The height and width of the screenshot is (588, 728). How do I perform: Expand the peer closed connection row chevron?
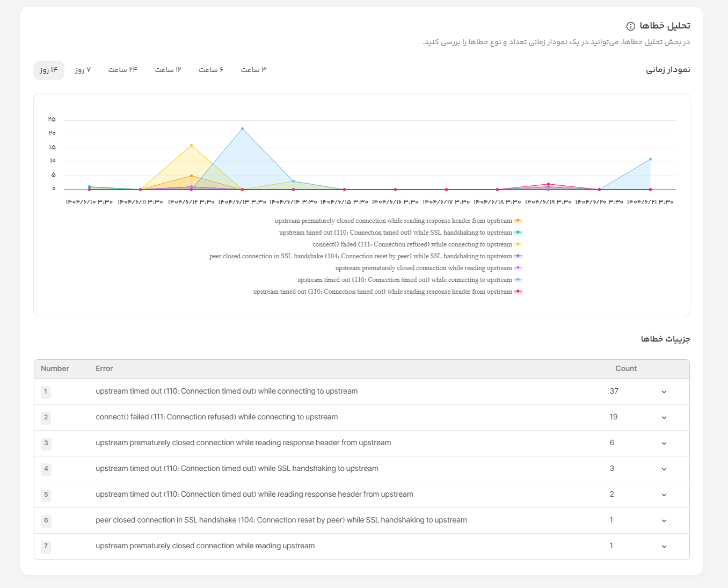(664, 521)
